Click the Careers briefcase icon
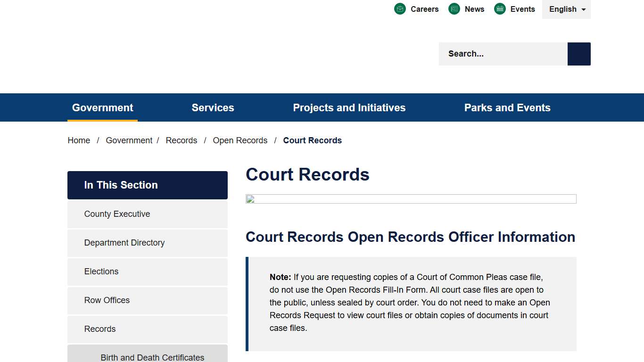The height and width of the screenshot is (362, 644). point(400,8)
